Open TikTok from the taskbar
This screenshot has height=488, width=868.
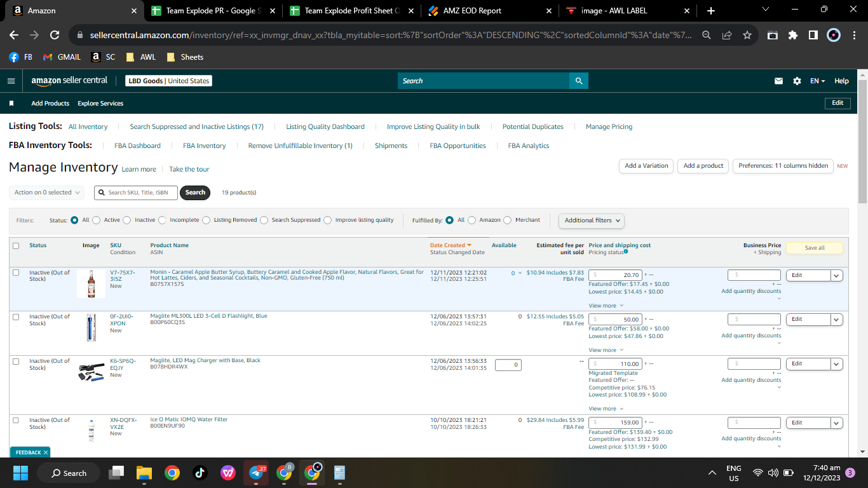(x=200, y=473)
